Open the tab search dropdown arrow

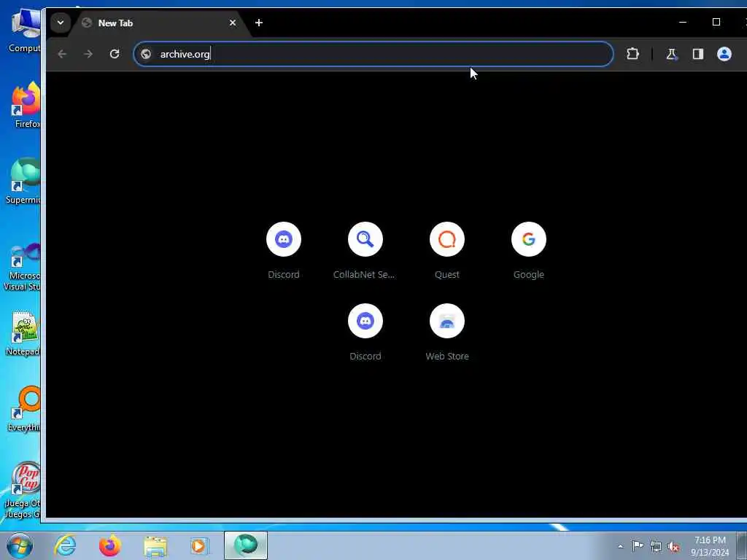click(x=60, y=23)
